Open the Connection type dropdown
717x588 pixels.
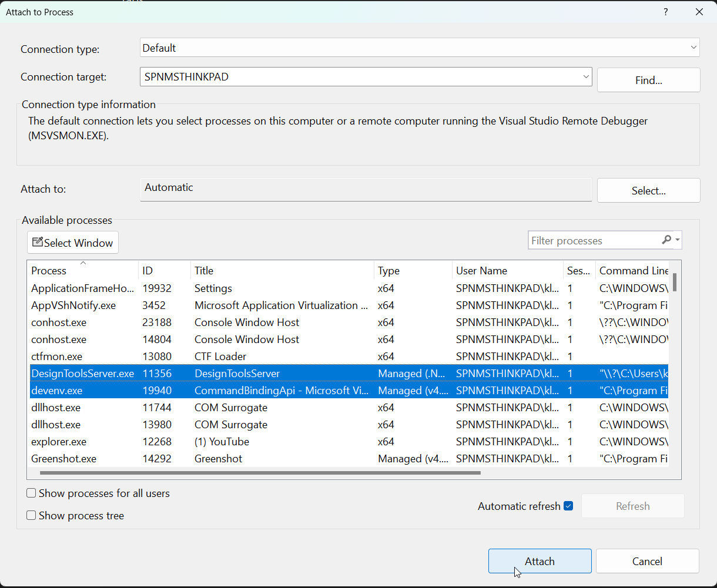click(693, 47)
